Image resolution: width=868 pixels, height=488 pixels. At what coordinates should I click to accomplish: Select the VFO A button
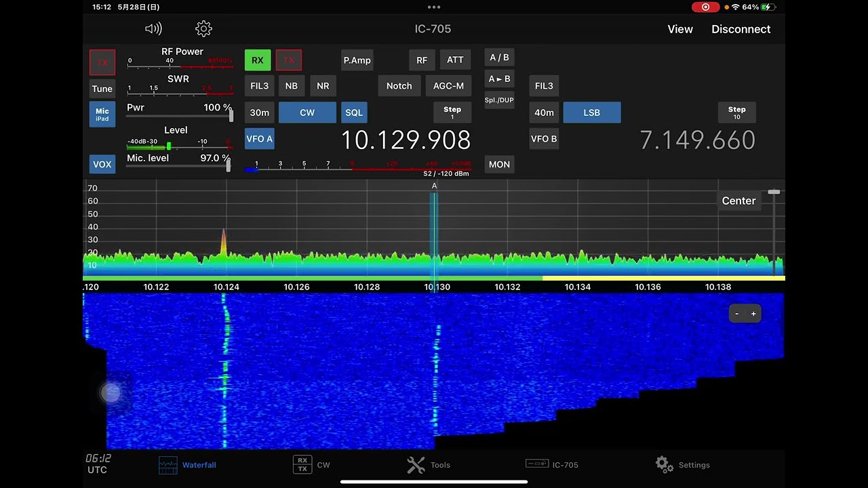pos(260,139)
